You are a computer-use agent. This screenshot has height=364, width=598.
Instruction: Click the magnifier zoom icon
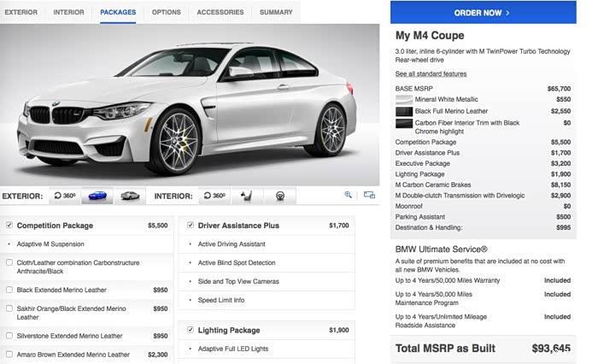[349, 195]
